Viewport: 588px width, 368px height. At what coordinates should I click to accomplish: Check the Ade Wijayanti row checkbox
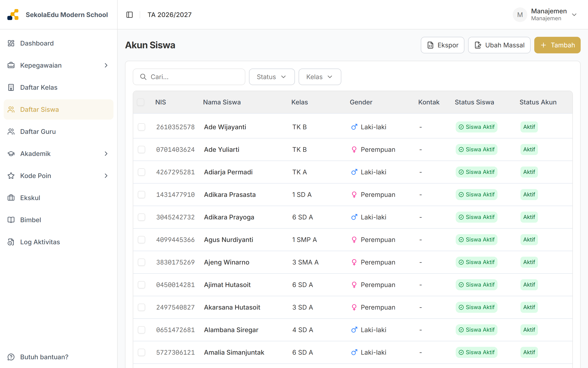coord(141,127)
